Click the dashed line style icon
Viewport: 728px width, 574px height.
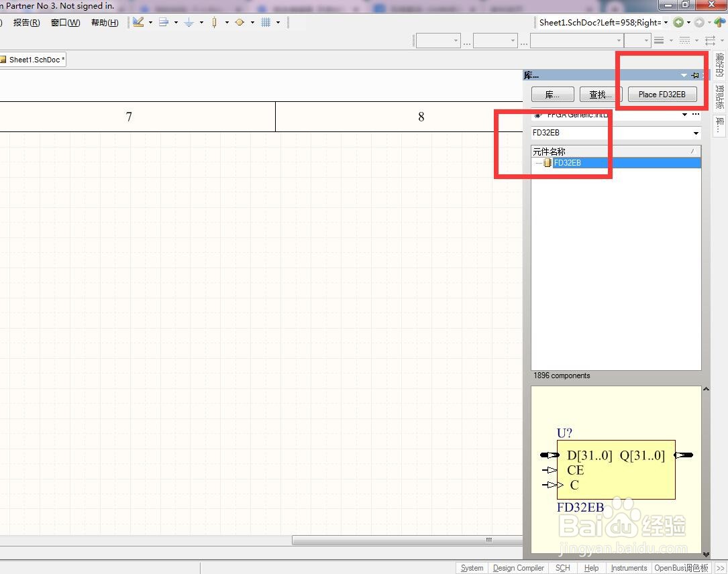click(684, 41)
